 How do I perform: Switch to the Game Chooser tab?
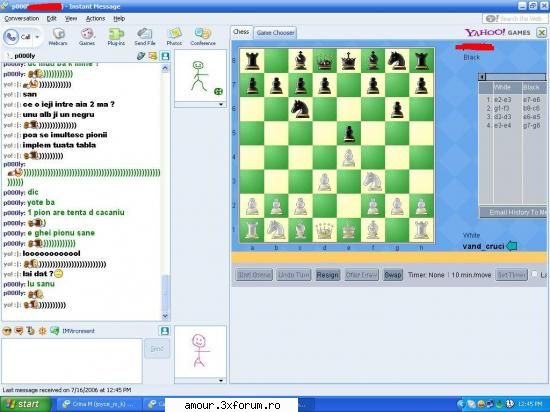275,33
